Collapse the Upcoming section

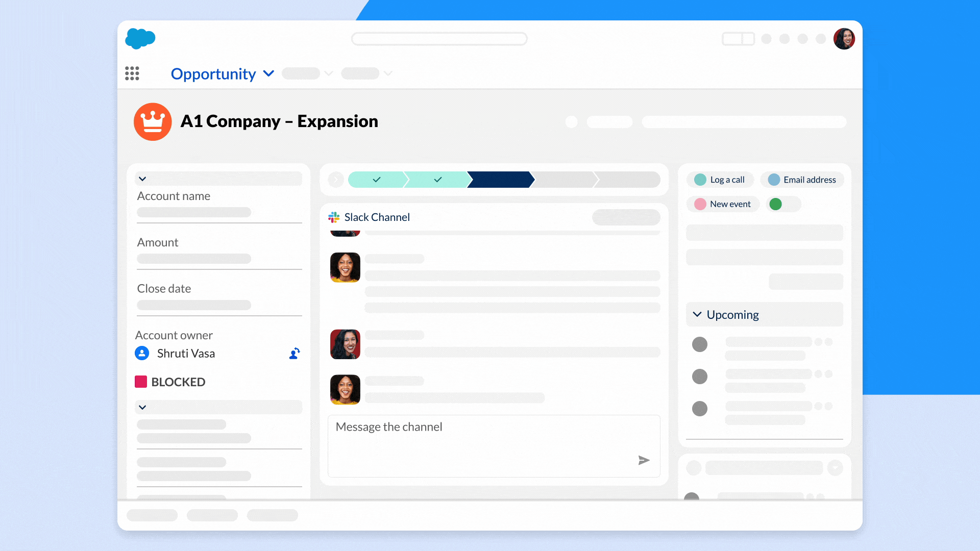click(697, 314)
